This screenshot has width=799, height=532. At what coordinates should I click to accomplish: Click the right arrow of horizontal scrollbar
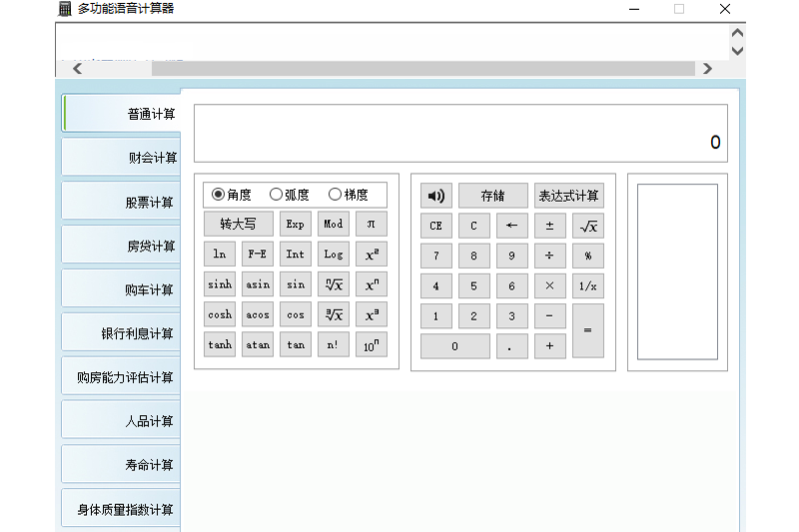[707, 69]
